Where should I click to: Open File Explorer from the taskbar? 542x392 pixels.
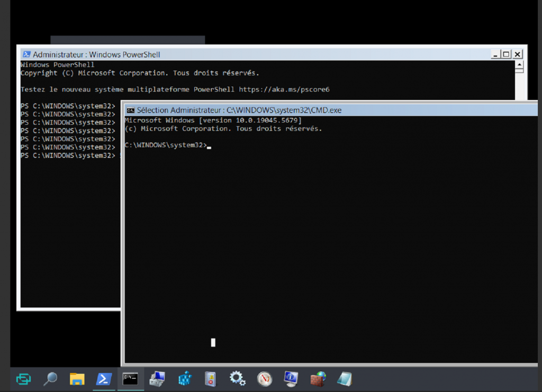coord(77,379)
